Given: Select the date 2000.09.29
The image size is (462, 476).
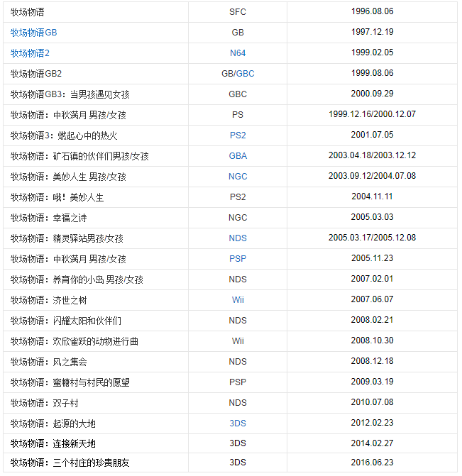Looking at the screenshot, I should click(372, 94).
